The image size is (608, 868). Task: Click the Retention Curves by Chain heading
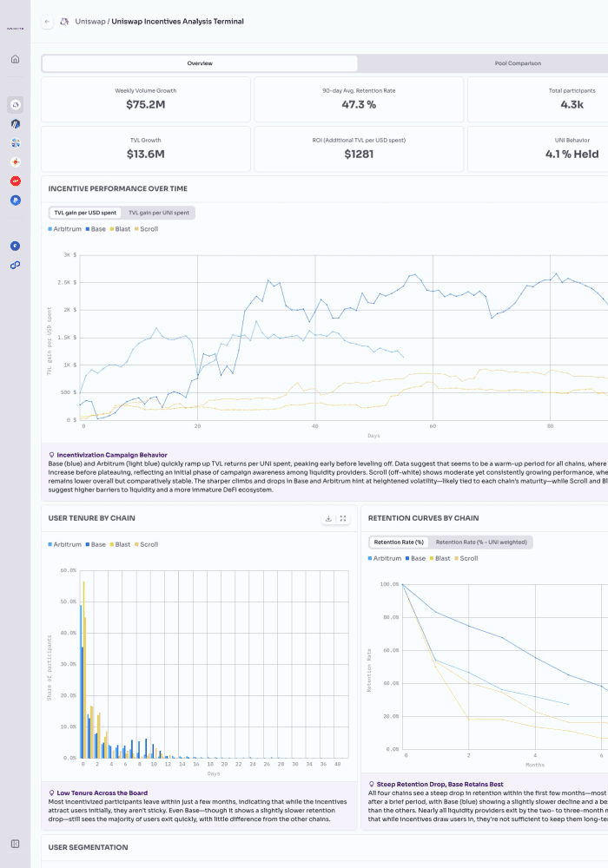[x=424, y=519]
